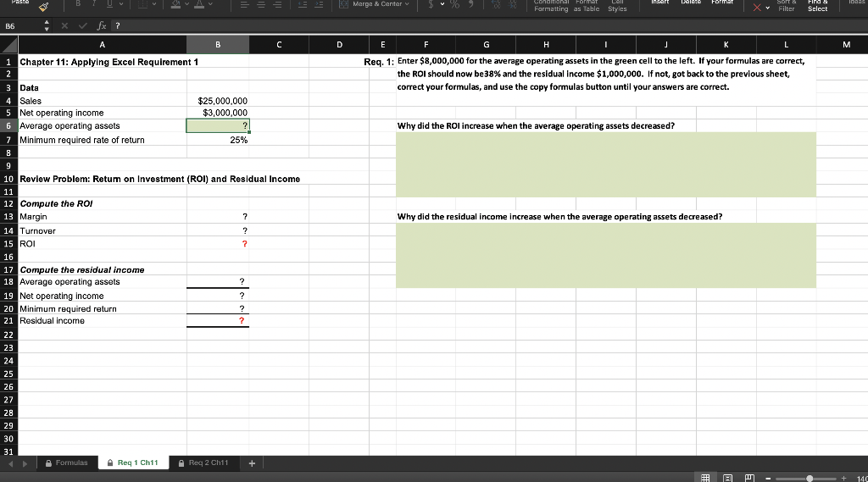Image resolution: width=868 pixels, height=482 pixels.
Task: Increase decimal places
Action: [496, 4]
